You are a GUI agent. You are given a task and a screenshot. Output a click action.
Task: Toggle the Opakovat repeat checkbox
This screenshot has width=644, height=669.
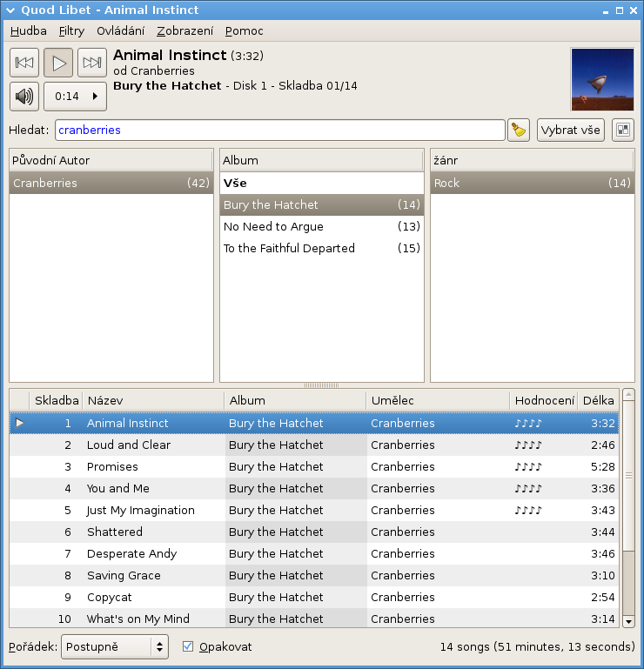tap(188, 646)
